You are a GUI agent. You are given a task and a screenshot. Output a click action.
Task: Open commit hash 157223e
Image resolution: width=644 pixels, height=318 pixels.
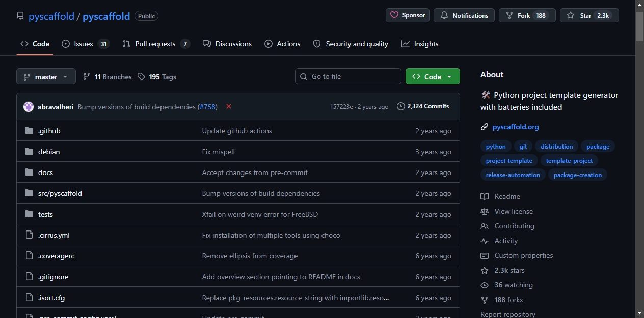[342, 107]
